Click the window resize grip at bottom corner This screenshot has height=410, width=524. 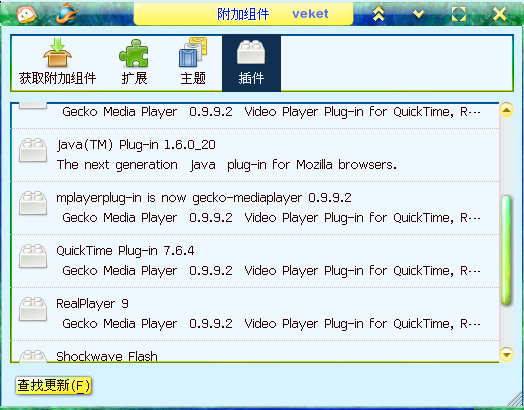point(515,399)
